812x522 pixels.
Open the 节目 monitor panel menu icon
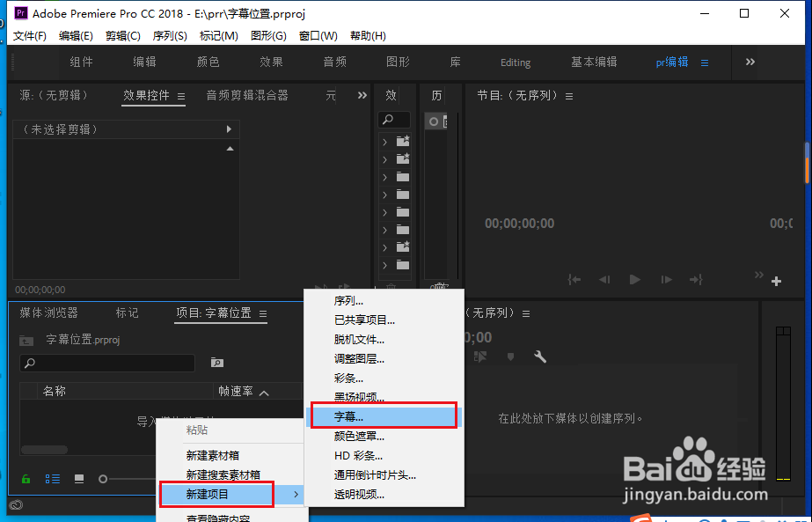point(569,97)
